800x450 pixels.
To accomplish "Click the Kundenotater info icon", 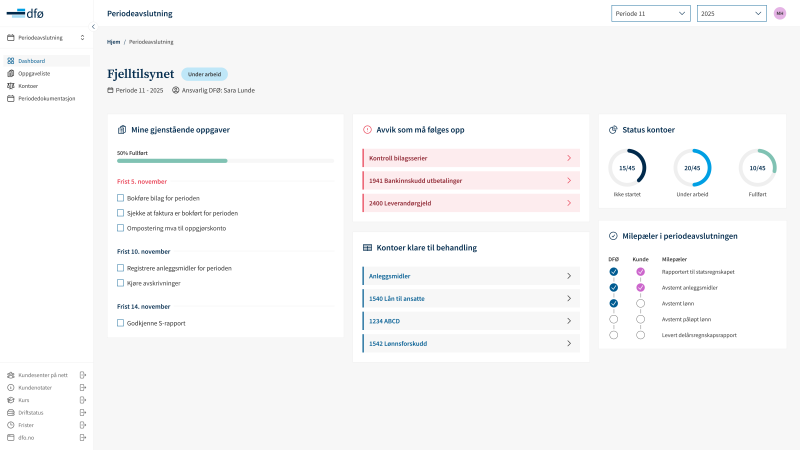I will click(x=11, y=387).
